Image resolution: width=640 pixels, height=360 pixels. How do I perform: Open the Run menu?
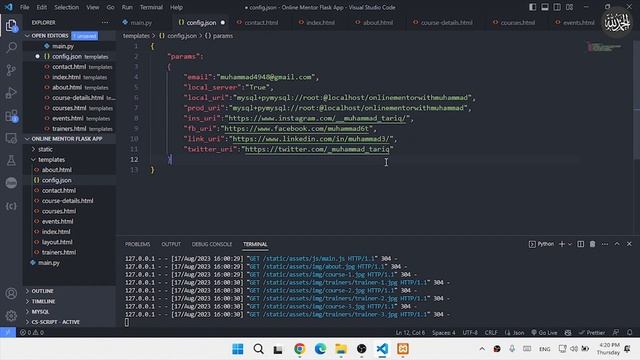coord(127,7)
